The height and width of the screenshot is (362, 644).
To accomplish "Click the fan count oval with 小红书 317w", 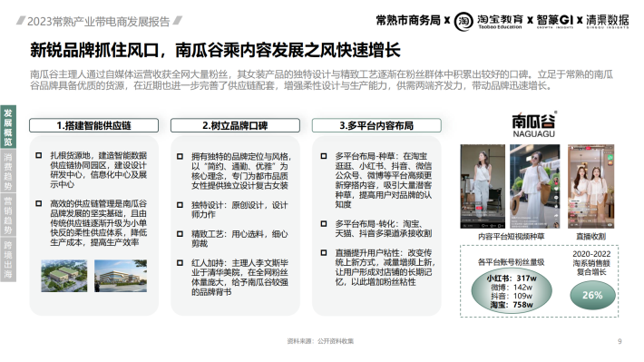I will coord(512,291).
